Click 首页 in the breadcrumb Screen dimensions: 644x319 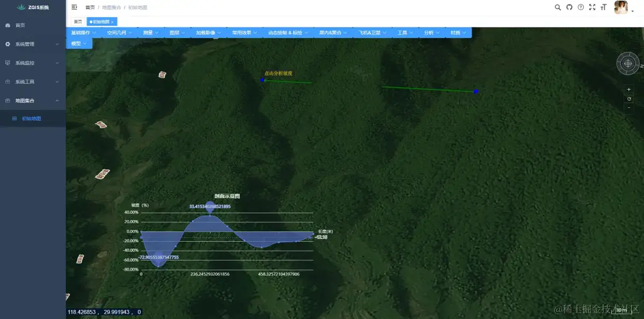click(90, 8)
